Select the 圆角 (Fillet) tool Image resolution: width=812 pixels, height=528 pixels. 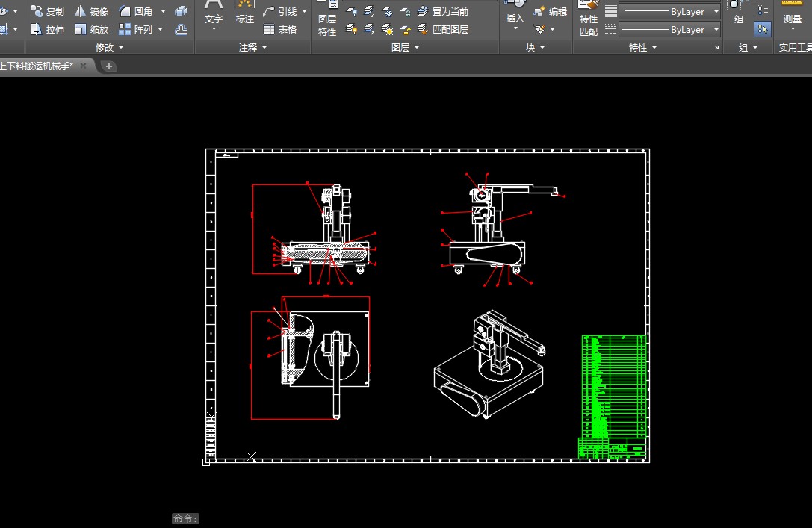point(136,11)
